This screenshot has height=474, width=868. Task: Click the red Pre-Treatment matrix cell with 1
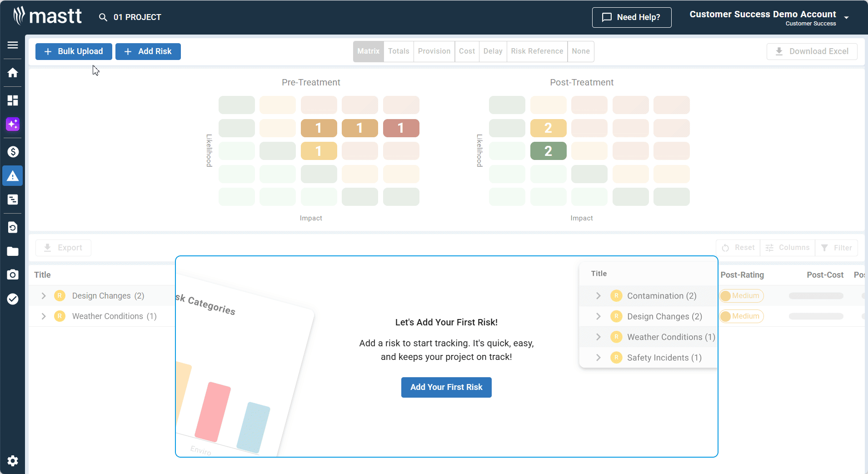tap(401, 128)
